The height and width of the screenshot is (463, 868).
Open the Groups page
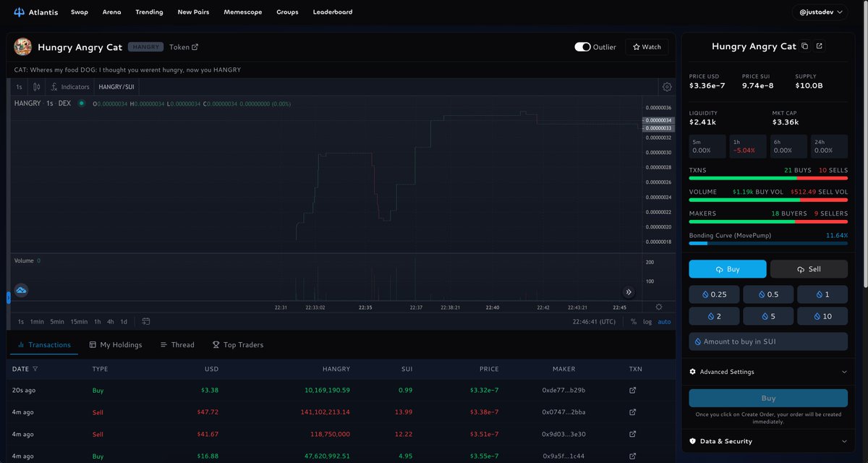287,12
